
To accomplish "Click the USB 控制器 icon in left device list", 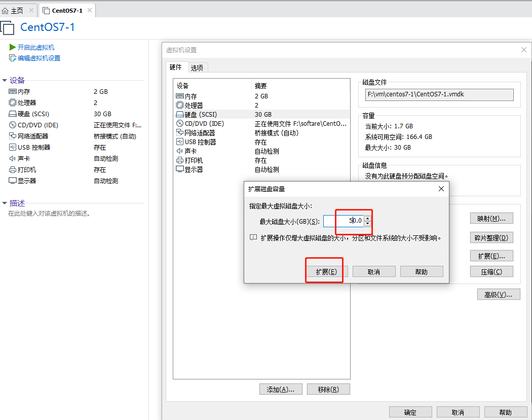I will click(13, 147).
